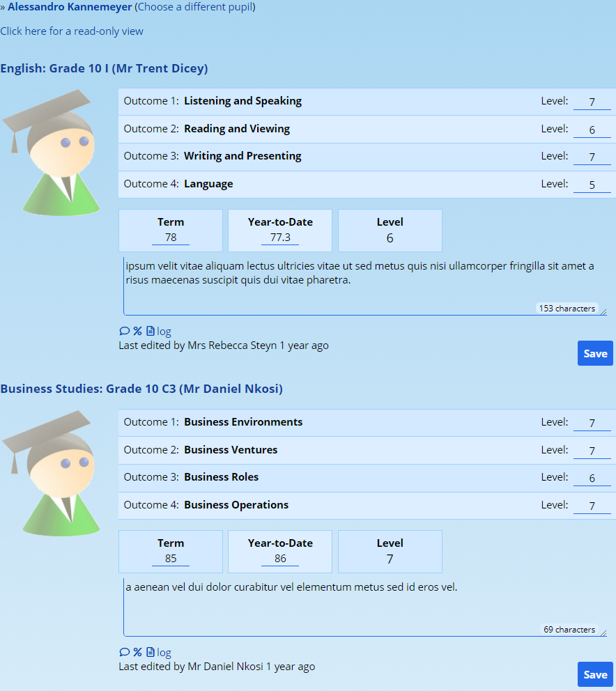Edit the Language outcome level field
The image size is (616, 691).
tap(592, 185)
